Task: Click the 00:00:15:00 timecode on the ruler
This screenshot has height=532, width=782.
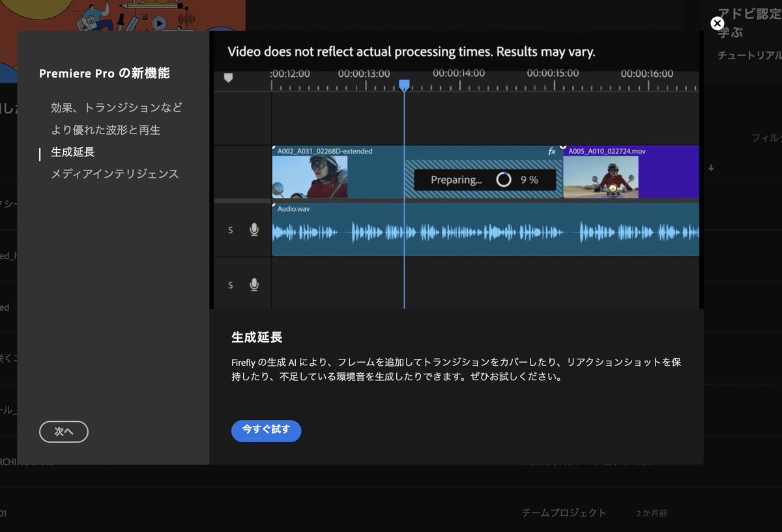Action: [x=553, y=74]
